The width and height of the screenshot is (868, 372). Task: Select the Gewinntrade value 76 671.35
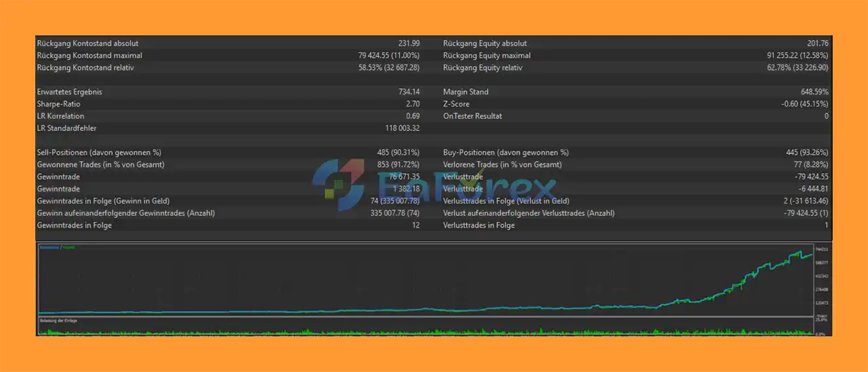[404, 176]
